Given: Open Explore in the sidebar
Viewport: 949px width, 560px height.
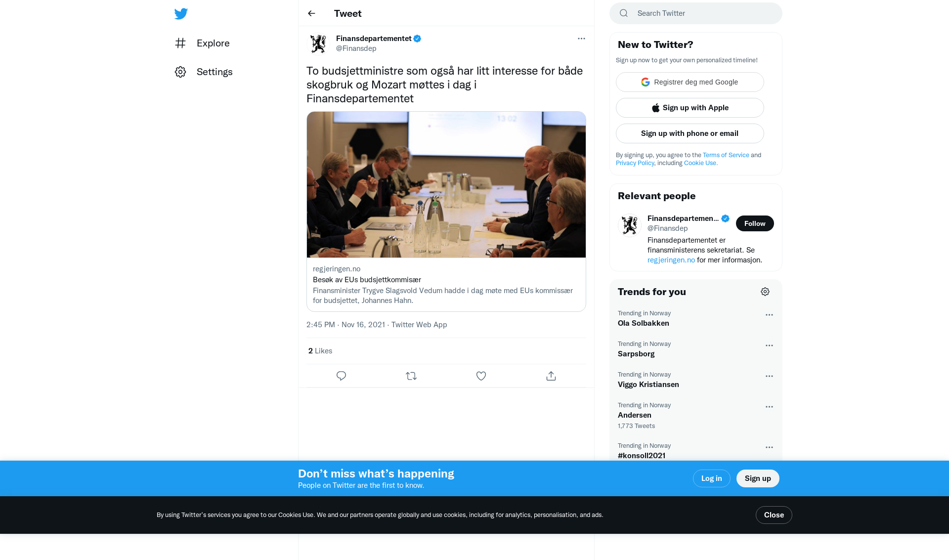Looking at the screenshot, I should [x=202, y=43].
